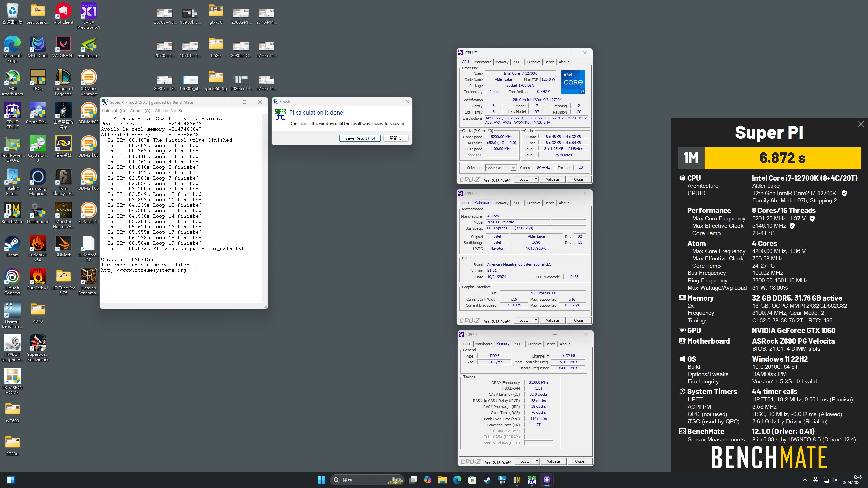Viewport: 868px width, 488px height.
Task: Click the 英 input language indicator in tray
Action: click(815, 480)
